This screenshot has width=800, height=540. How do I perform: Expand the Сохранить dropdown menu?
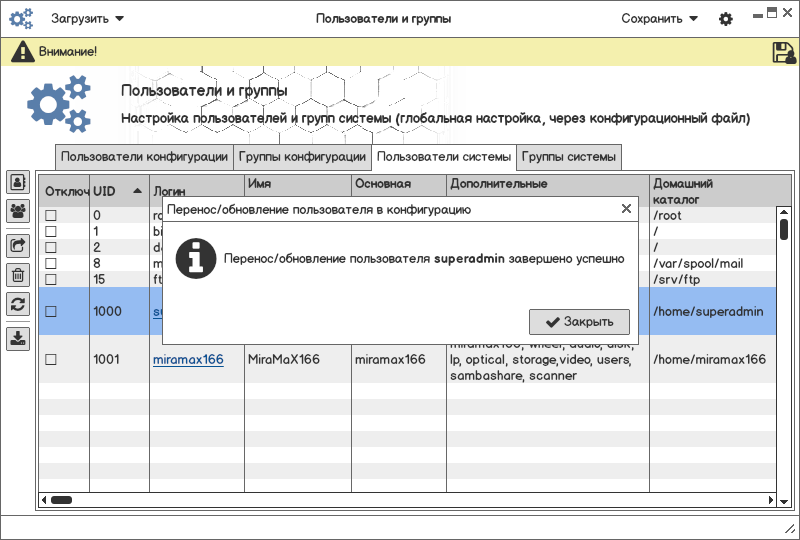tap(659, 18)
